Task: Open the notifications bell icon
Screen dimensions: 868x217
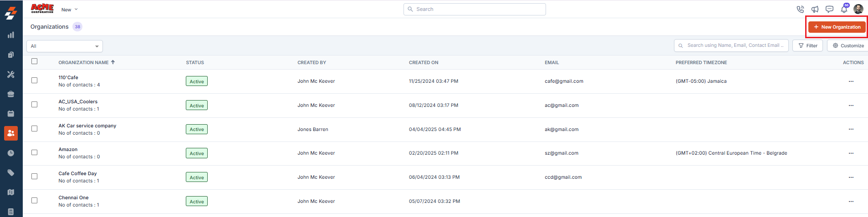Action: coord(844,9)
